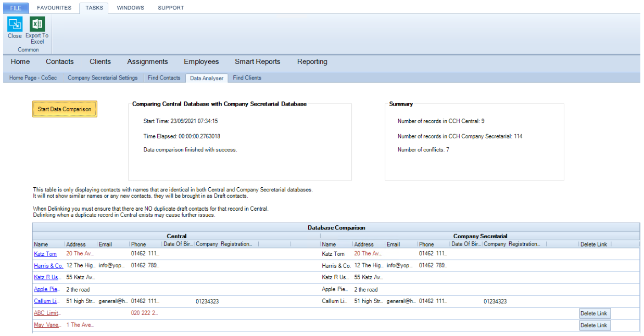Click the Central Date Of Bir... column header

[x=178, y=244]
